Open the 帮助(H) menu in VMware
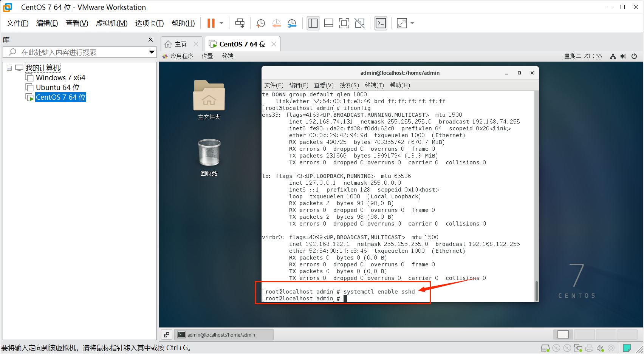This screenshot has width=644, height=354. tap(183, 23)
